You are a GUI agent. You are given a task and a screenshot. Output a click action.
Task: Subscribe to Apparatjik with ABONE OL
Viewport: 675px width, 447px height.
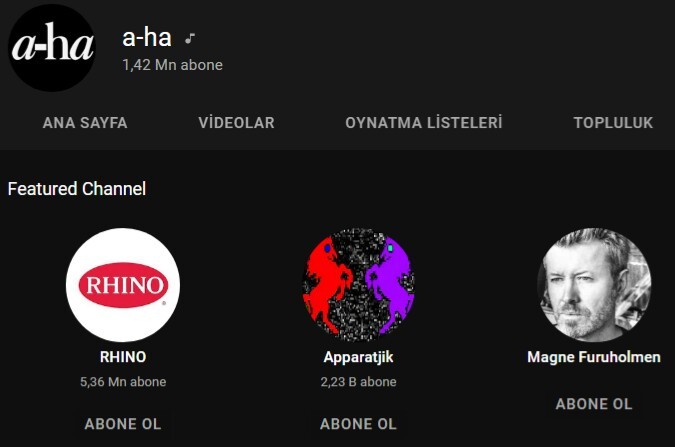(358, 424)
